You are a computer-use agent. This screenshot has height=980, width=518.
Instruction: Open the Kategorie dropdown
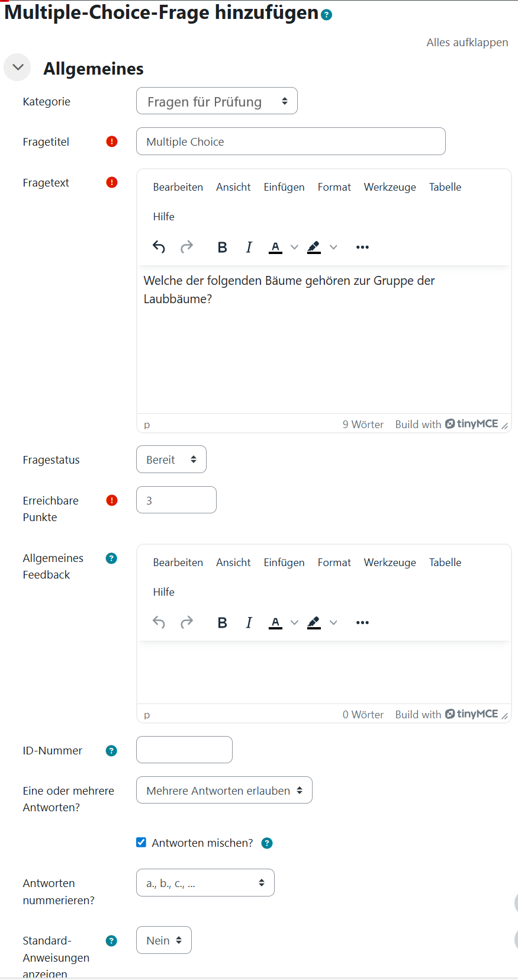[x=217, y=101]
